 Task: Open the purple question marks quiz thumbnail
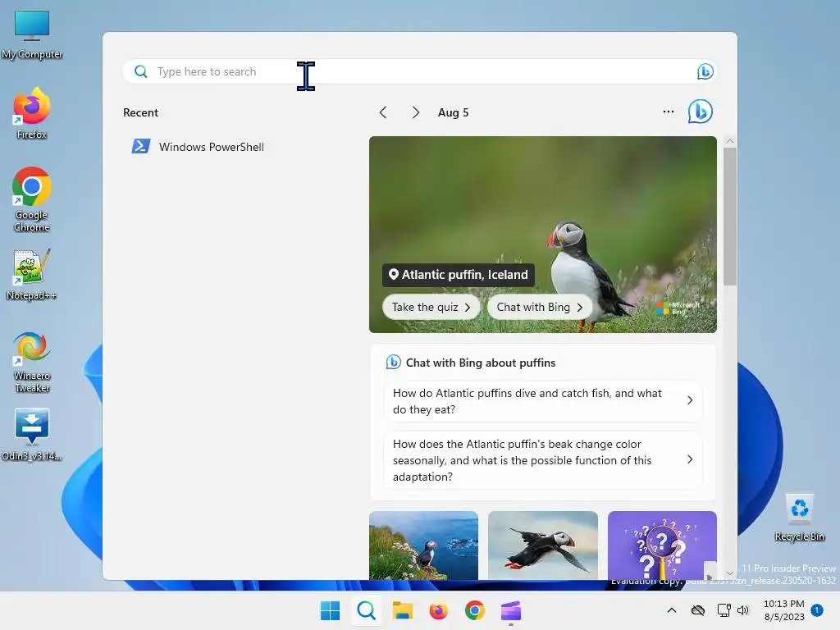click(x=662, y=546)
